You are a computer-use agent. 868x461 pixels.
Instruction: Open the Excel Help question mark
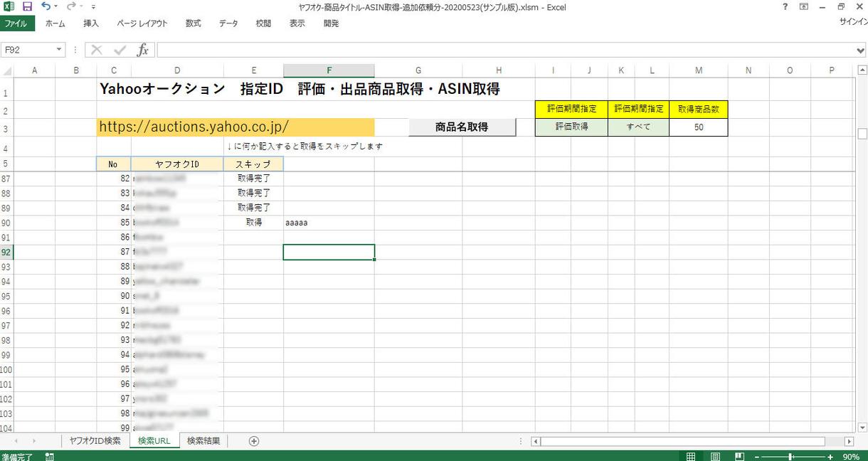coord(785,6)
